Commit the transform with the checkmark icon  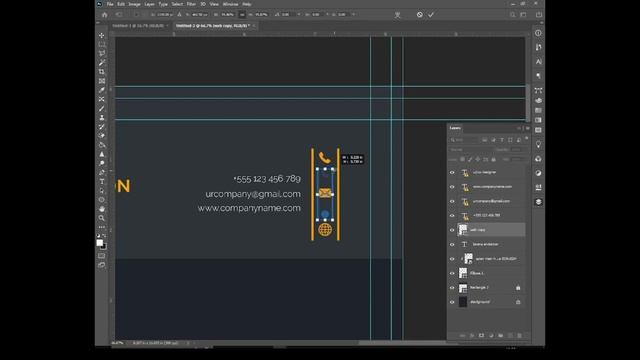pos(431,15)
